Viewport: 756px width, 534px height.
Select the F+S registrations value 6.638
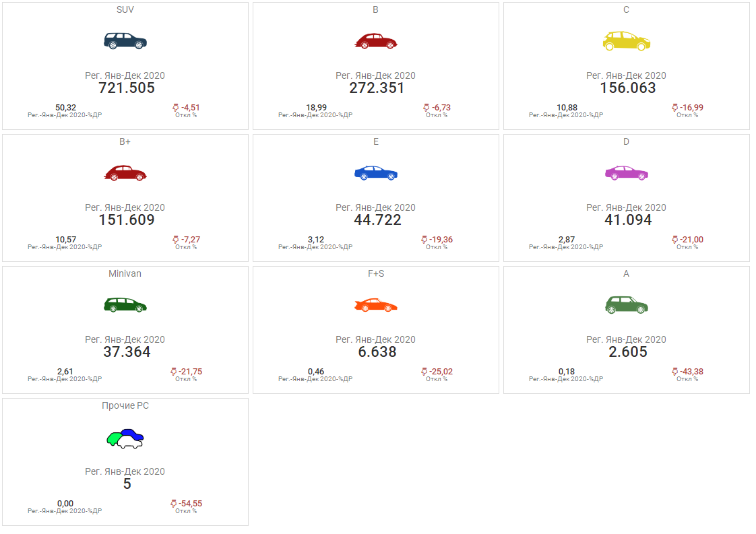[x=377, y=352]
